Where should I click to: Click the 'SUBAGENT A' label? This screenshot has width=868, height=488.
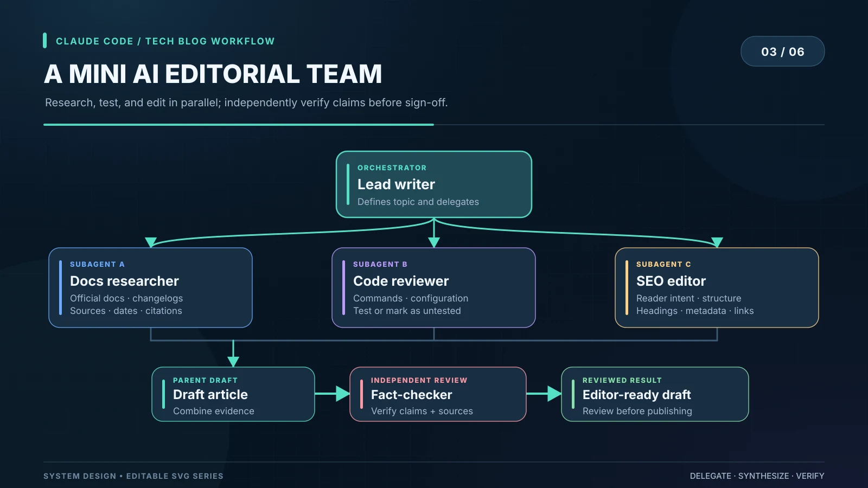click(97, 264)
